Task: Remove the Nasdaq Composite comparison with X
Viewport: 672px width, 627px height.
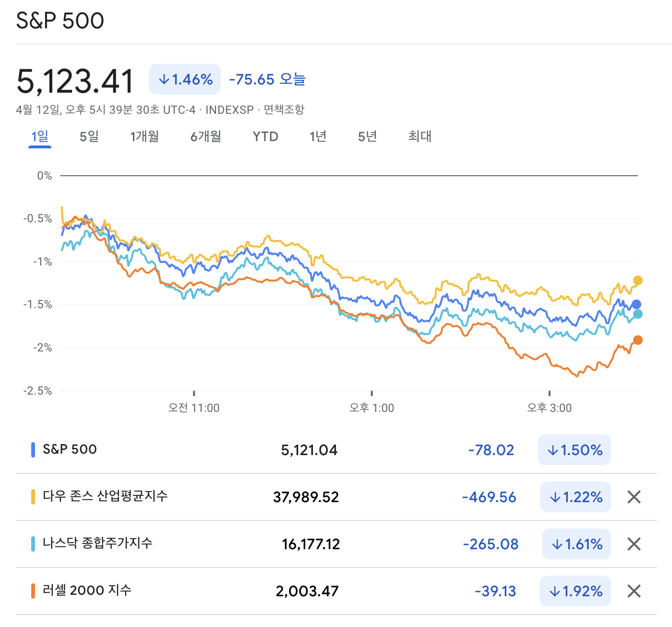Action: (634, 544)
